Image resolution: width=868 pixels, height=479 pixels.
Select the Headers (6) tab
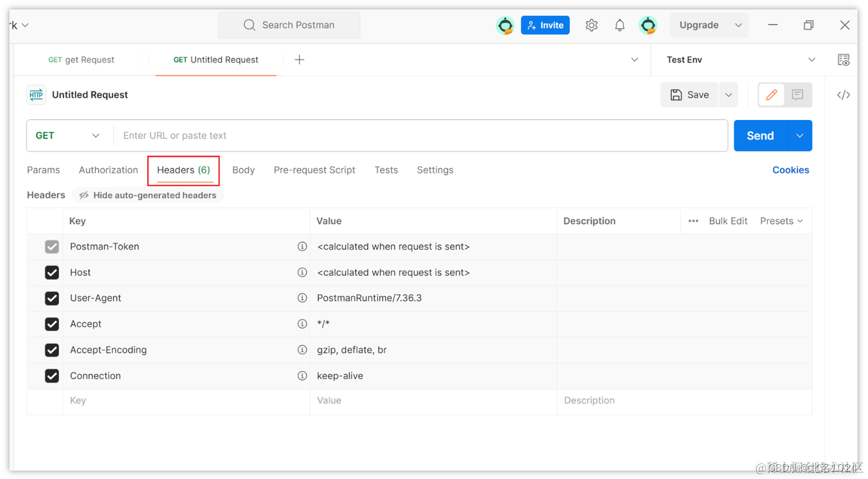(184, 170)
